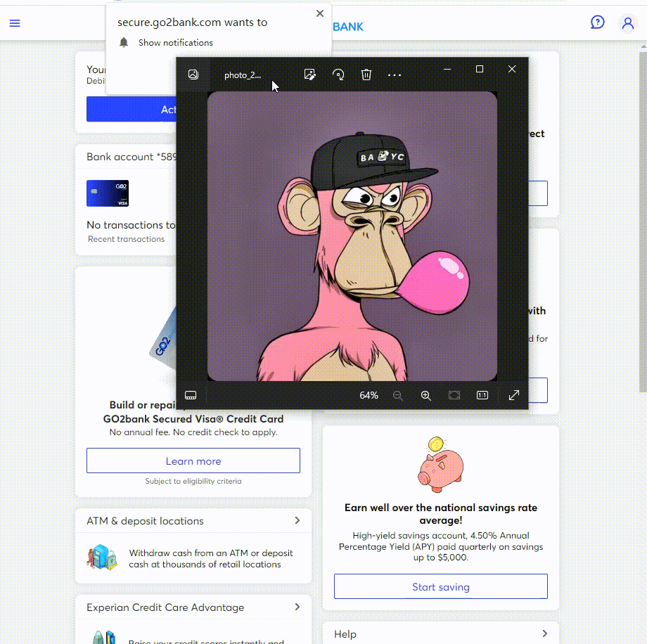Maximize the Photos viewer window
The width and height of the screenshot is (647, 644).
(x=480, y=69)
